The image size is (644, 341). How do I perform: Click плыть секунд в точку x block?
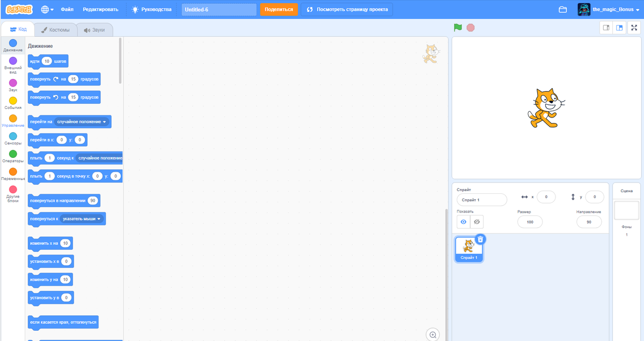75,176
